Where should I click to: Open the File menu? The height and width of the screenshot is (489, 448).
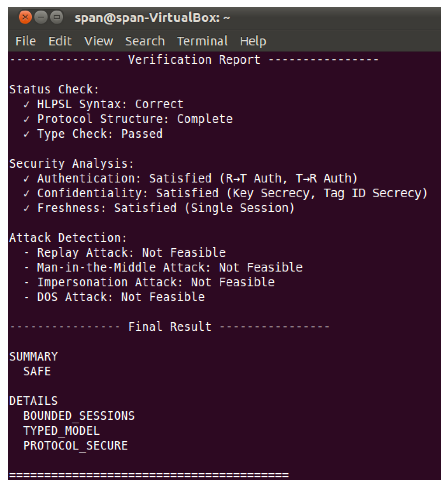point(26,41)
